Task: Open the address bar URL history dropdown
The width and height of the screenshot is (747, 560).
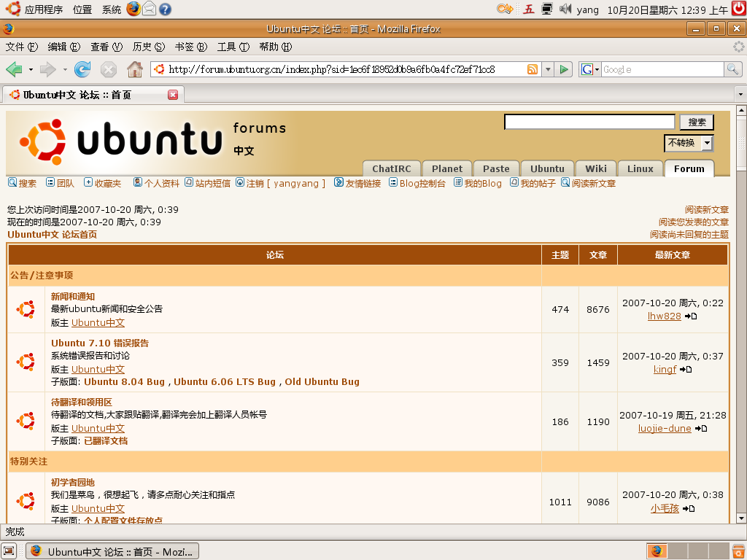Action: [548, 69]
